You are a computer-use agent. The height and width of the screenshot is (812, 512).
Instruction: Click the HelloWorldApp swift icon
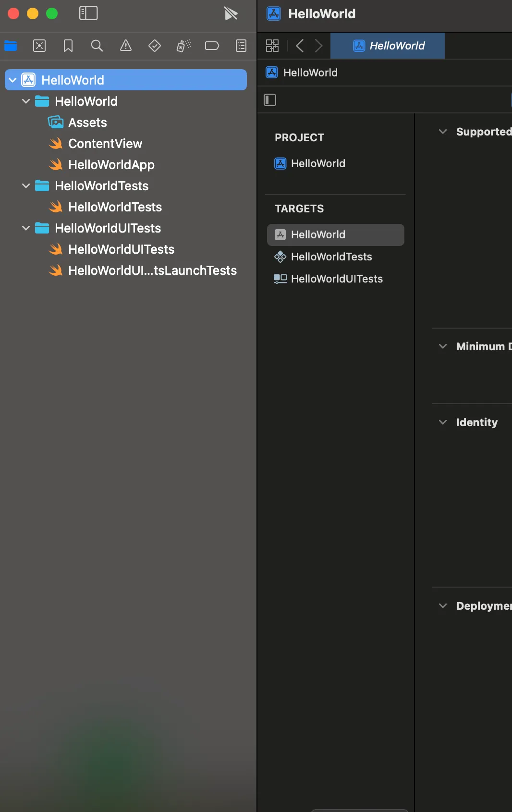(x=56, y=164)
